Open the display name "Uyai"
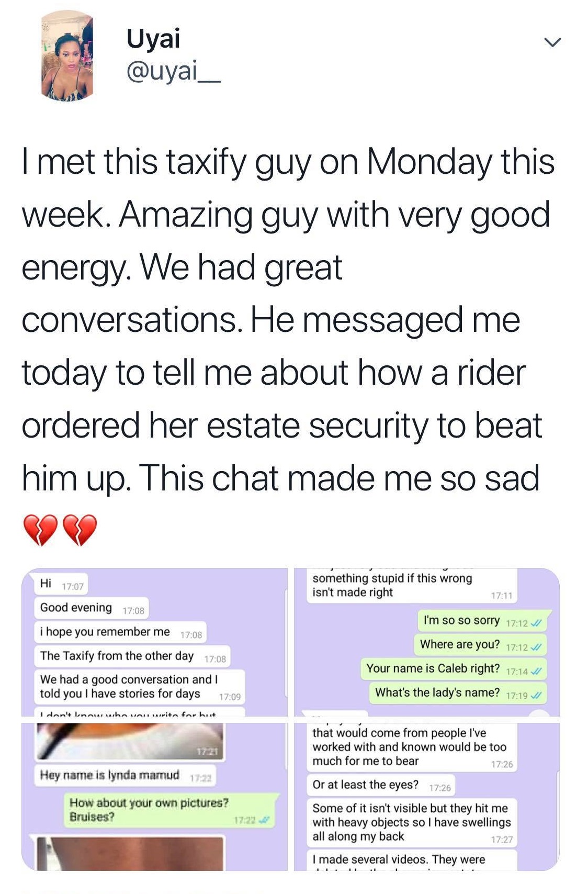 click(x=153, y=38)
